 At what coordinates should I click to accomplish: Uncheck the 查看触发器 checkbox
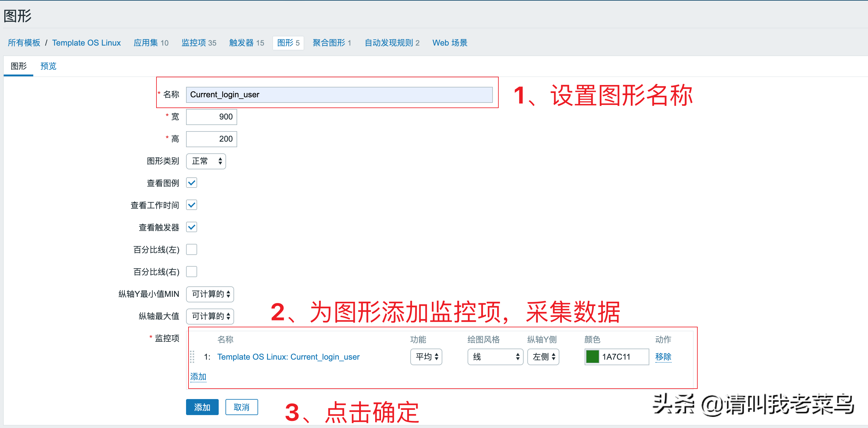click(x=191, y=227)
